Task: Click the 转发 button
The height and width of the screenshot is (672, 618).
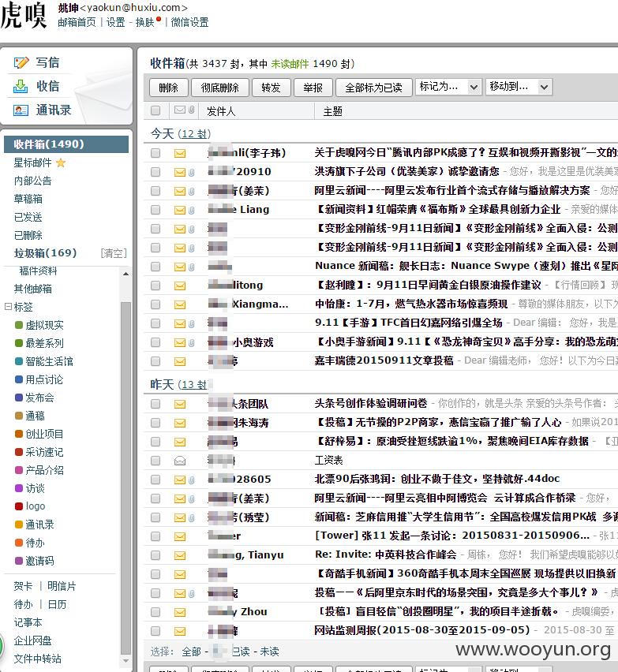Action: click(x=271, y=88)
